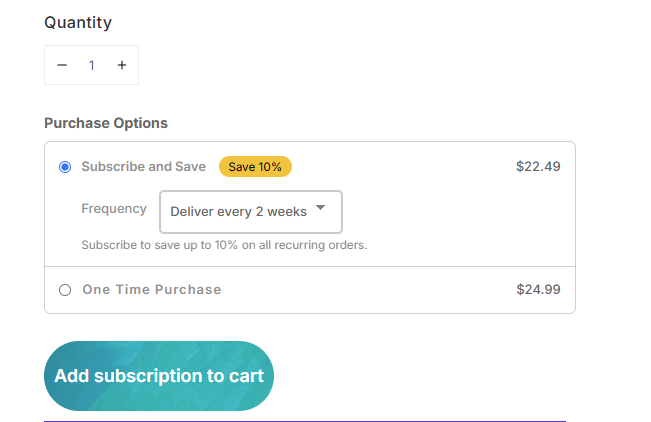Viewport: 651px width, 422px height.
Task: Click the Frequency label
Action: (x=113, y=209)
